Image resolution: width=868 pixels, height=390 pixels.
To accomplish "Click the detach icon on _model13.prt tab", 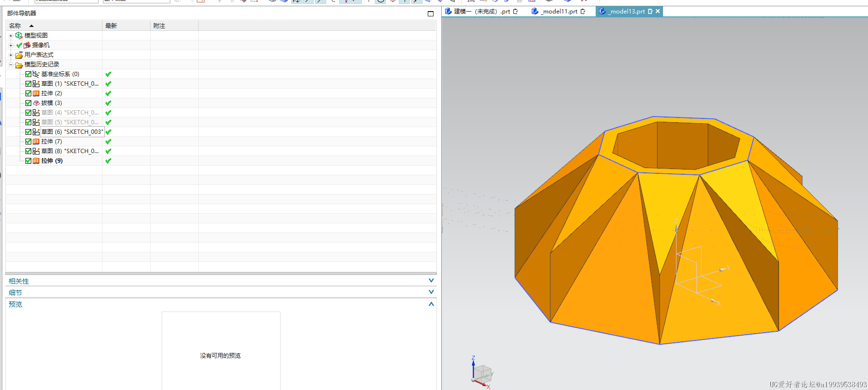I will click(x=650, y=11).
